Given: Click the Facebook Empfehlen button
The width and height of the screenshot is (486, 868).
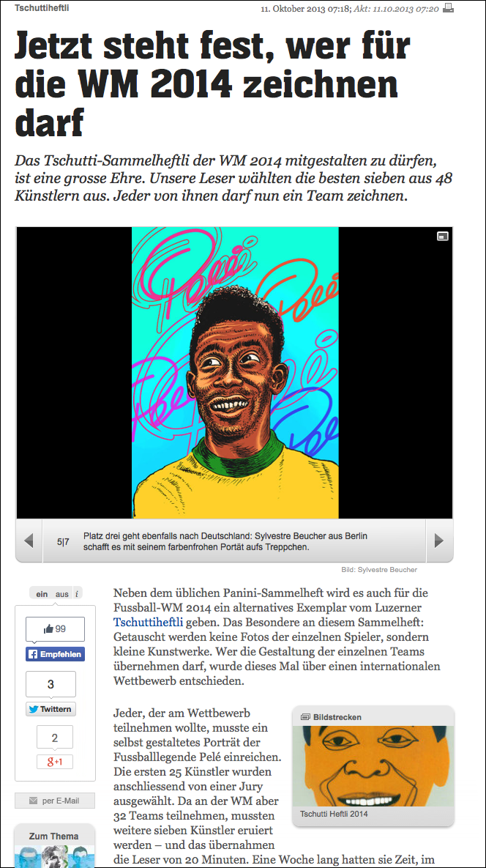Looking at the screenshot, I should (x=56, y=654).
